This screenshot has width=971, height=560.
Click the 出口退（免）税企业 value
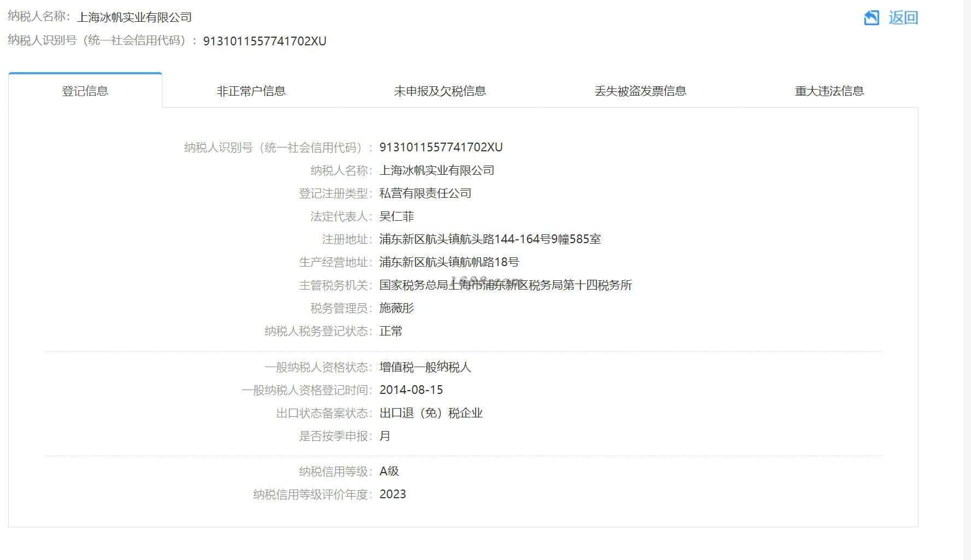[x=431, y=413]
